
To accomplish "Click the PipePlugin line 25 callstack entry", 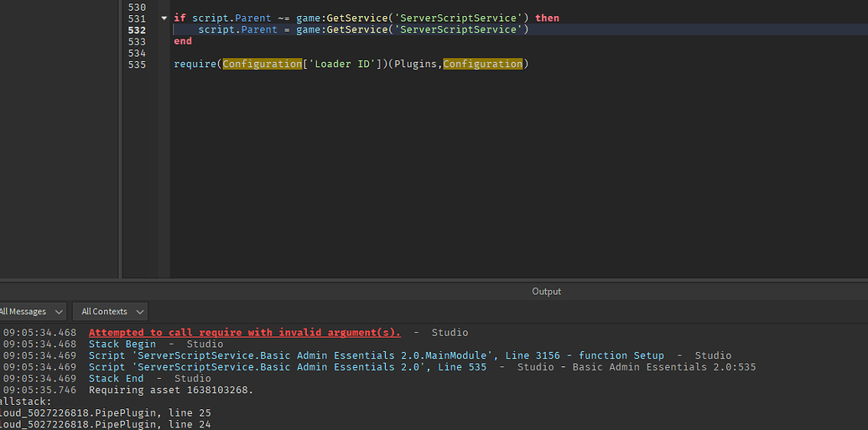I will [x=105, y=413].
